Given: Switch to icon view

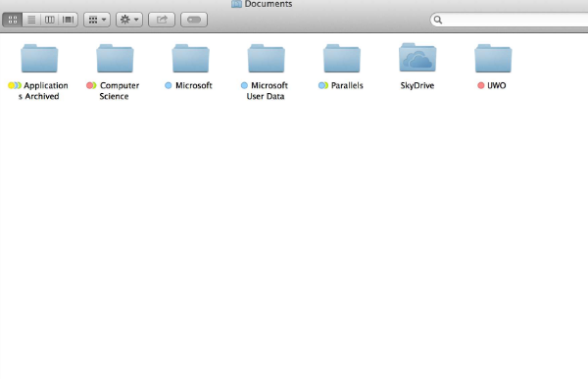Looking at the screenshot, I should tap(13, 20).
